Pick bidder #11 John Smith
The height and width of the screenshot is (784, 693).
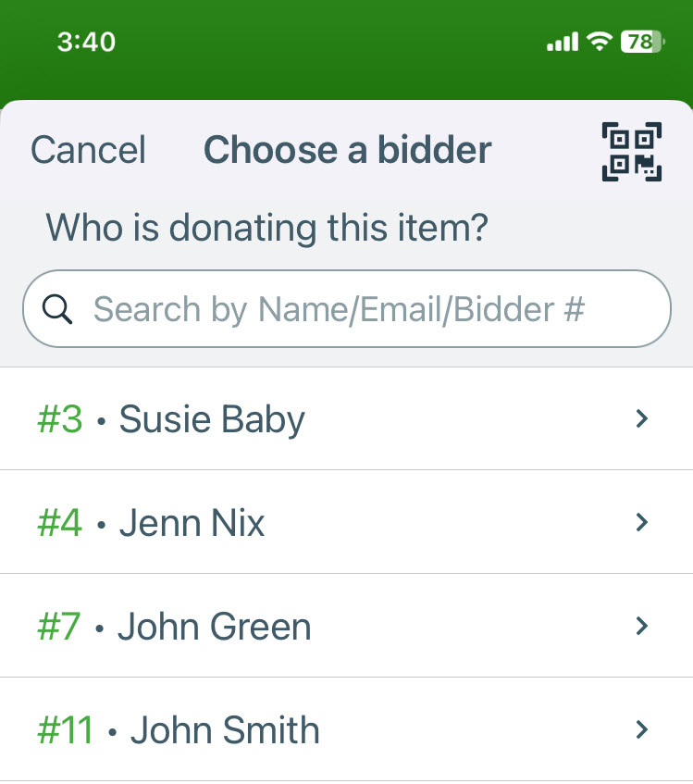click(x=347, y=730)
